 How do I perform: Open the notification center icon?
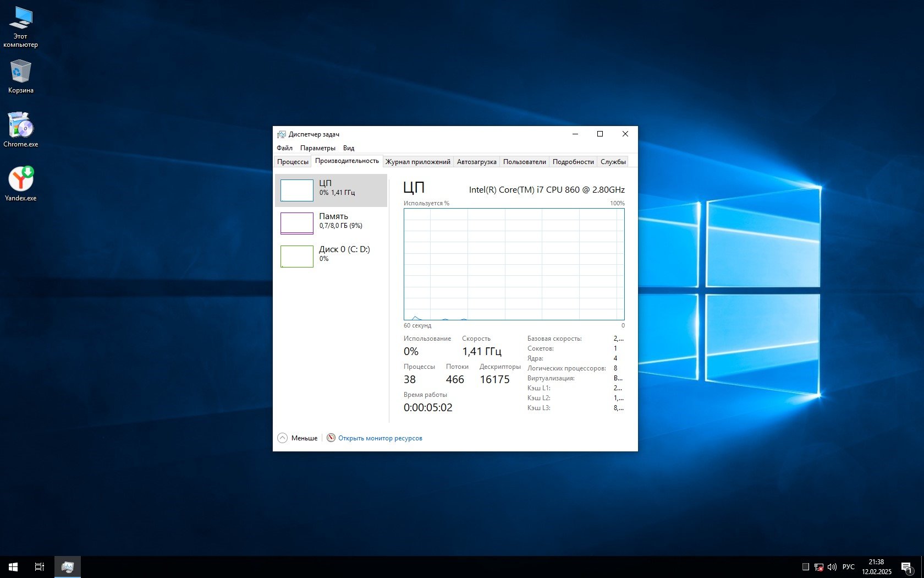pos(906,567)
